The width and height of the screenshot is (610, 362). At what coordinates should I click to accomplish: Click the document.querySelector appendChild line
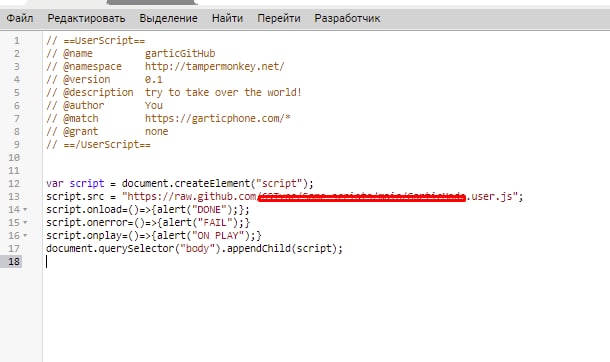click(x=194, y=248)
